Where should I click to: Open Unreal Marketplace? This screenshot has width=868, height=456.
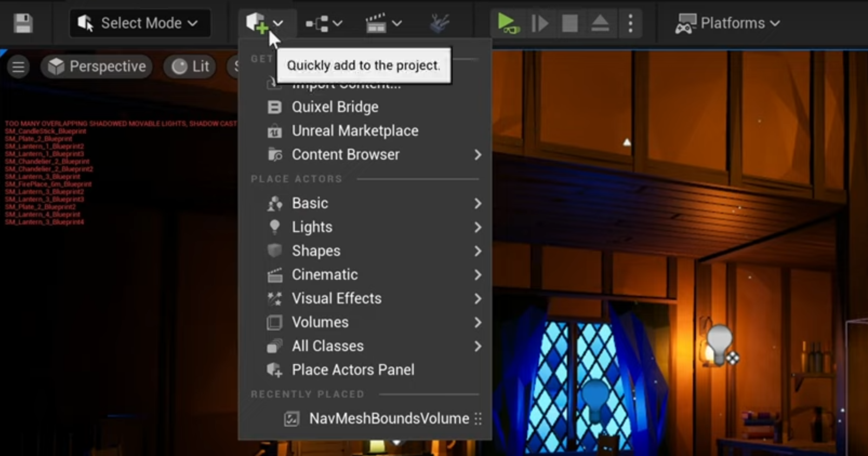coord(365,131)
